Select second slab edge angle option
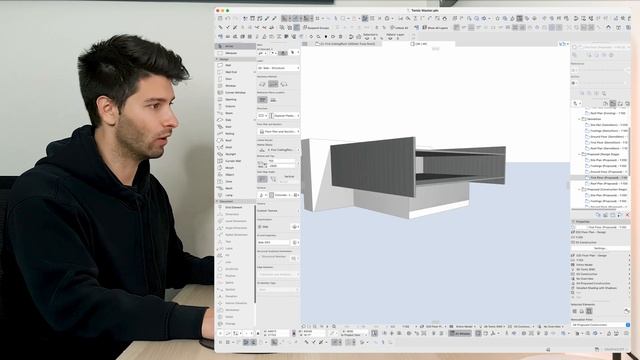640x360 pixels. tap(273, 179)
